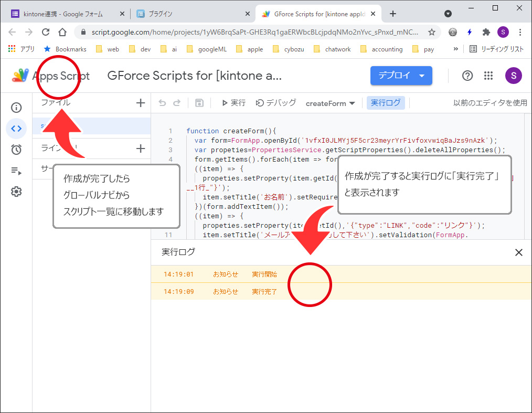The image size is (532, 413).
Task: Select the Editor code icon in sidebar
Action: click(16, 129)
